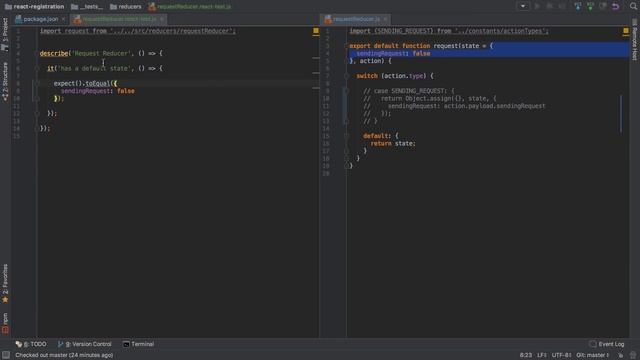The image size is (640, 360).
Task: Click line number 15 in left gutter
Action: point(16,136)
